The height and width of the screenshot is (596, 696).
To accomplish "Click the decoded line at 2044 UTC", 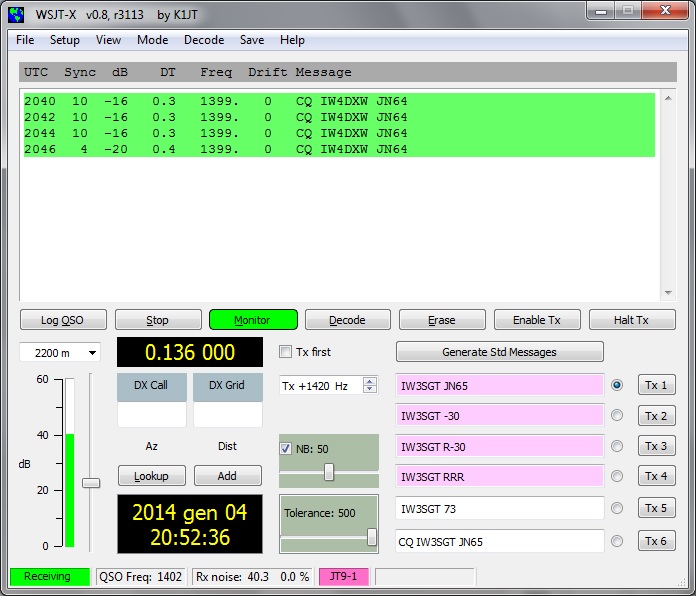I will click(x=339, y=133).
